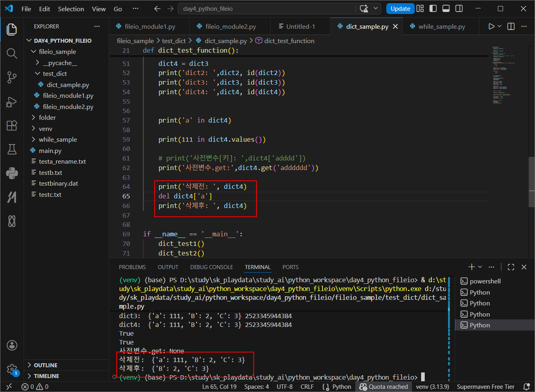Open errors and warnings counter in status bar

(35, 386)
